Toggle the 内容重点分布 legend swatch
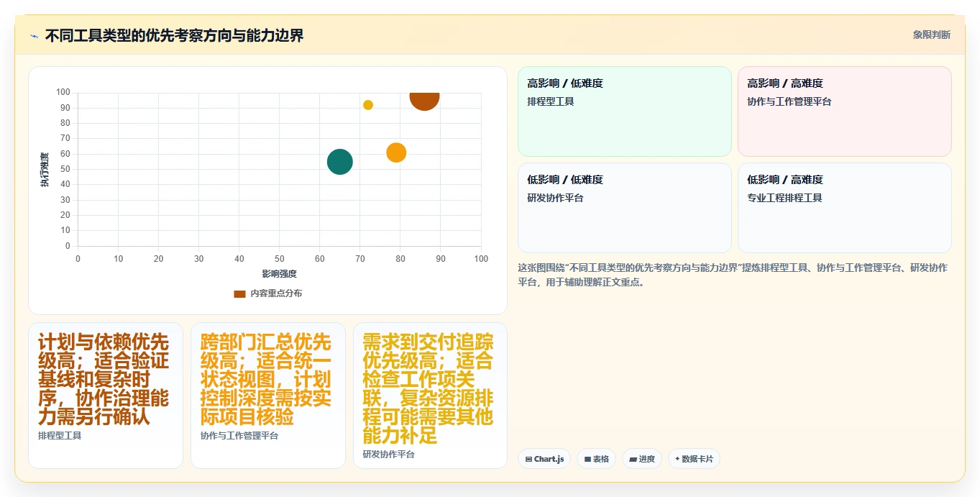The image size is (980, 497). pyautogui.click(x=239, y=293)
